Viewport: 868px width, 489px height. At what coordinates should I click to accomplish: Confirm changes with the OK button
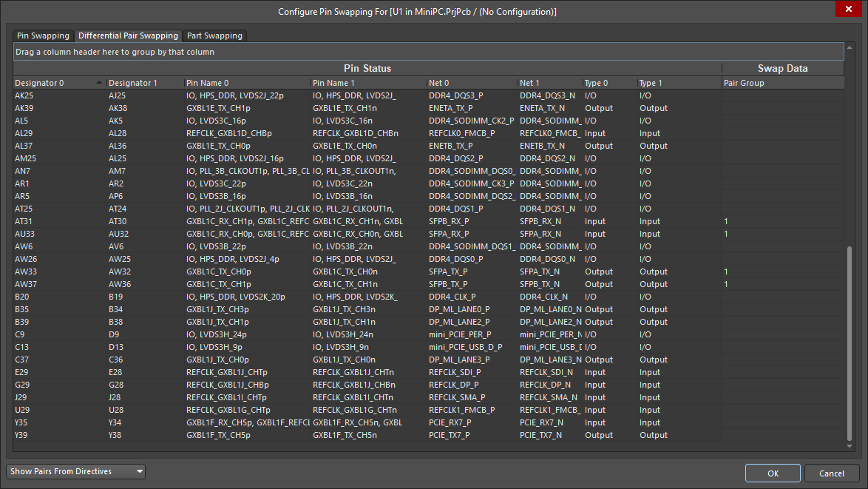coord(772,473)
